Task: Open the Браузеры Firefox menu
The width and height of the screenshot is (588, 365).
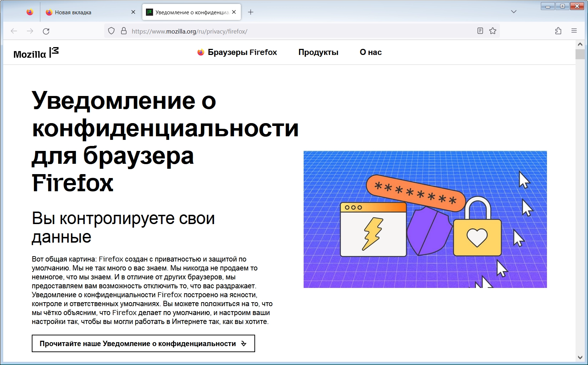Action: (x=237, y=52)
